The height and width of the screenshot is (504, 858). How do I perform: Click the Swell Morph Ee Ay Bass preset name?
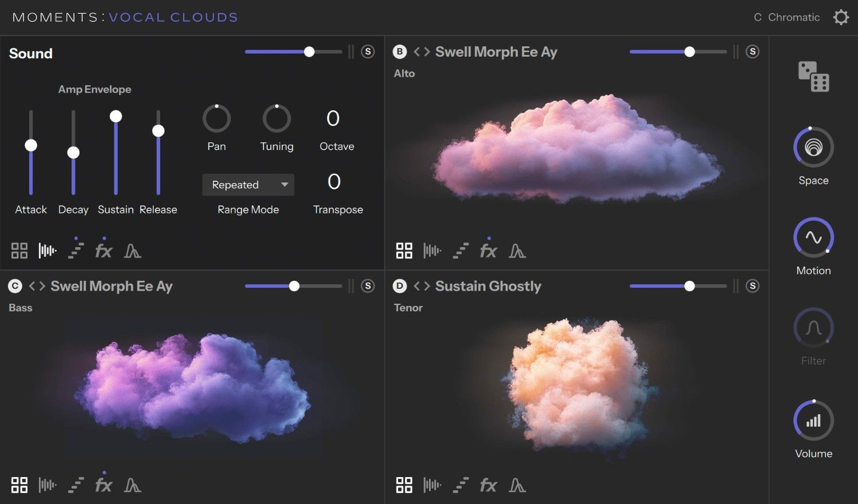point(112,285)
